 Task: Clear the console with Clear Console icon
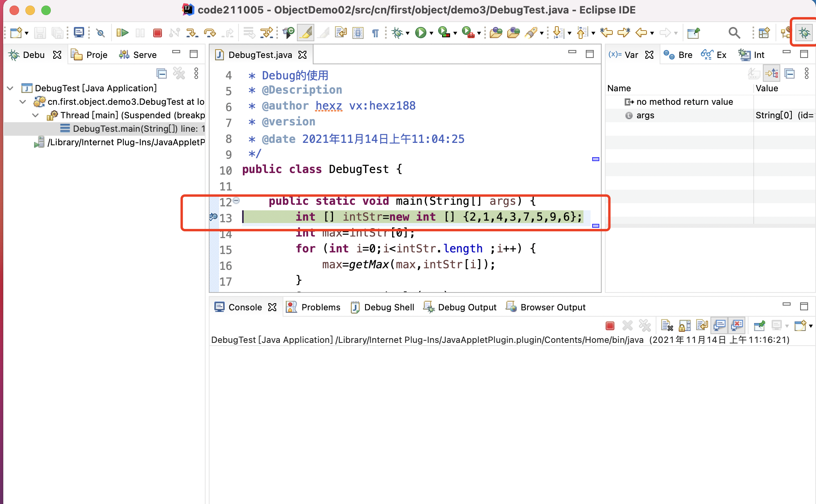(667, 326)
